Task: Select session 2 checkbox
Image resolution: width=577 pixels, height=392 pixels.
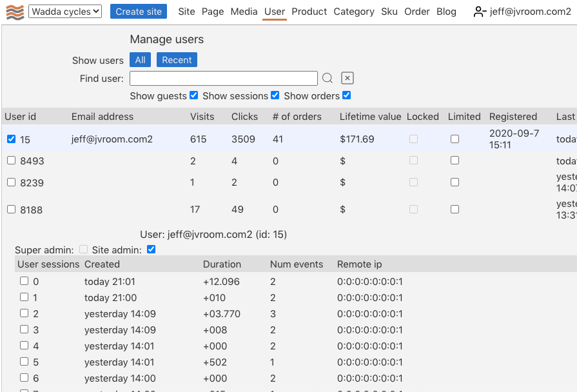Action: [x=24, y=313]
